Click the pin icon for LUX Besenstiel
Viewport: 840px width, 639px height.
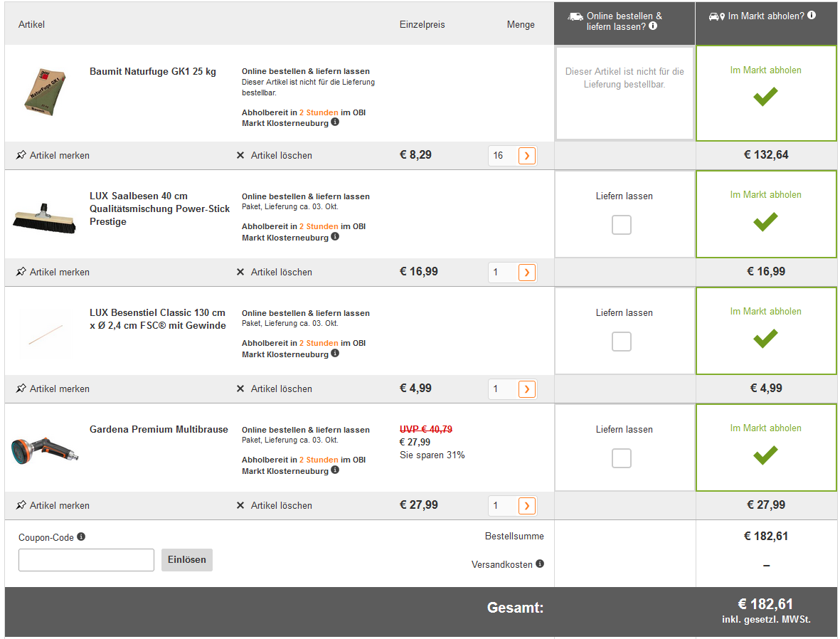(x=21, y=389)
